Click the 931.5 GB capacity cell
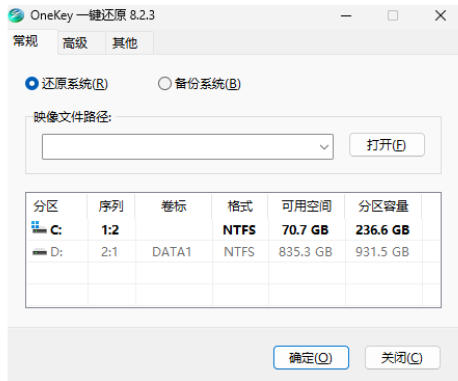458x381 pixels. 382,252
